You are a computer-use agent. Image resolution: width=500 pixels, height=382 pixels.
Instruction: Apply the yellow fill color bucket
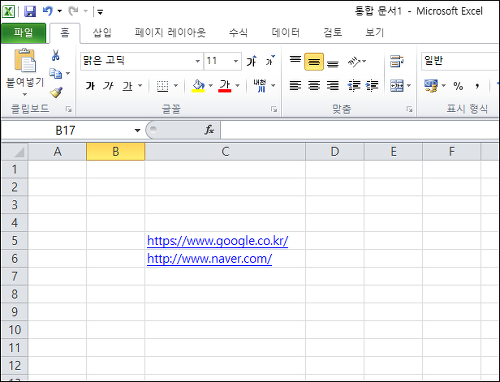198,86
